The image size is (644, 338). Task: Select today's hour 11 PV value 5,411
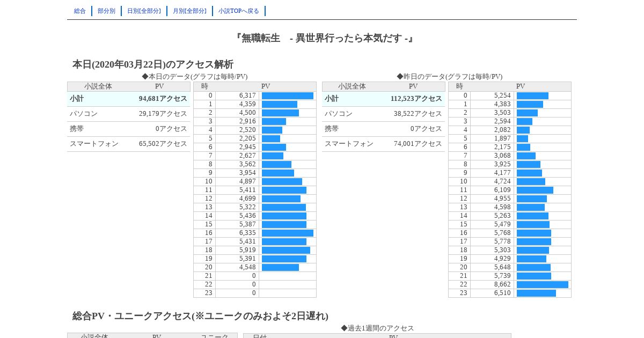247,190
